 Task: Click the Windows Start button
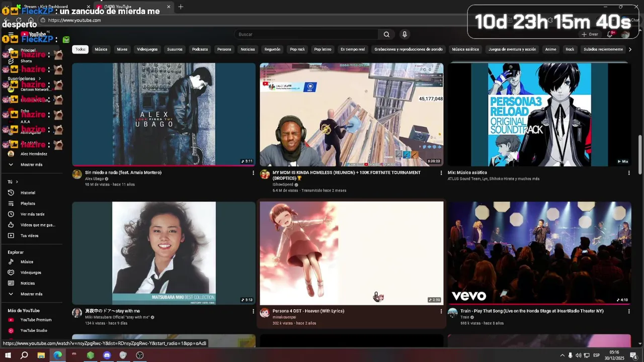pyautogui.click(x=8, y=355)
